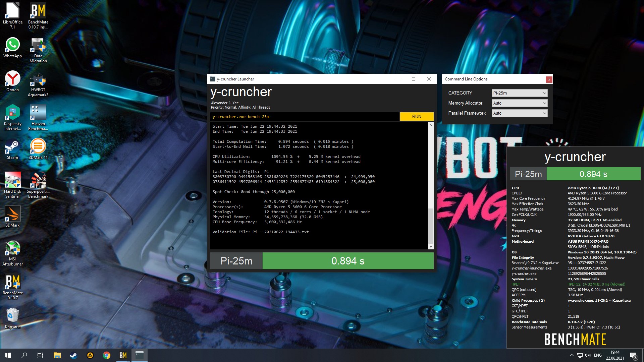This screenshot has height=362, width=644.
Task: Click the Pi-25m label in launcher result bar
Action: [x=236, y=261]
